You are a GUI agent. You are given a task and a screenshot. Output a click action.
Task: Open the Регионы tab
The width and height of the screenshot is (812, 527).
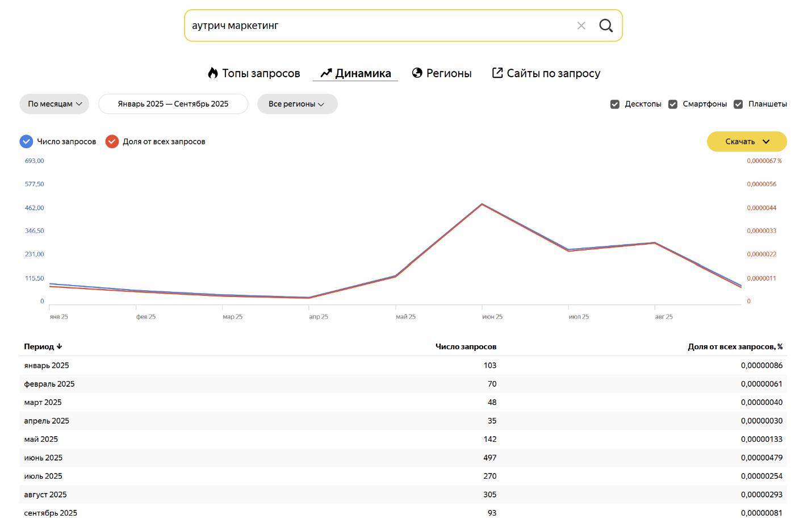tap(449, 73)
